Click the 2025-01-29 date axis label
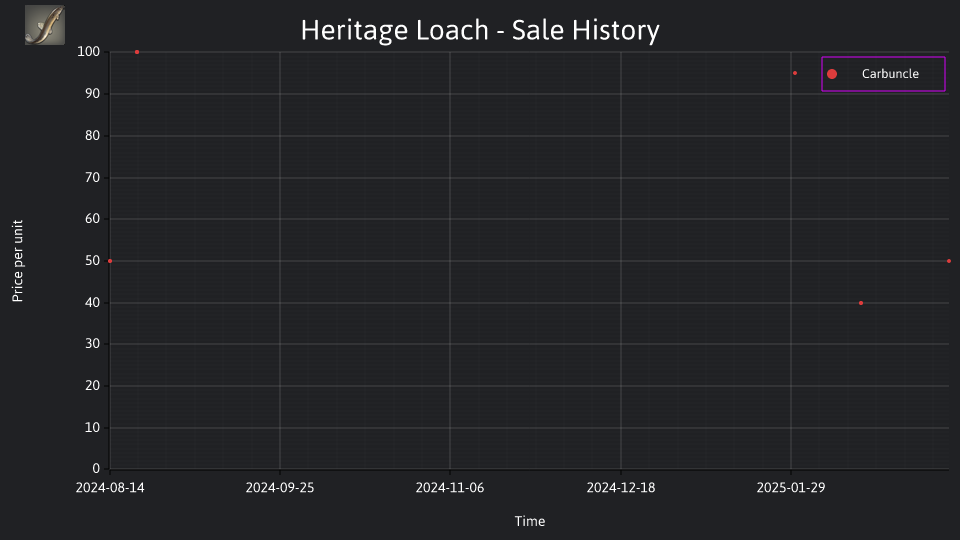Image resolution: width=960 pixels, height=540 pixels. coord(791,488)
